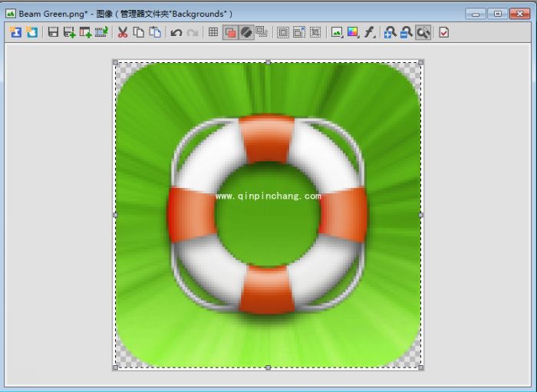Close the Beam Green.png window
The width and height of the screenshot is (537, 392).
coord(520,14)
